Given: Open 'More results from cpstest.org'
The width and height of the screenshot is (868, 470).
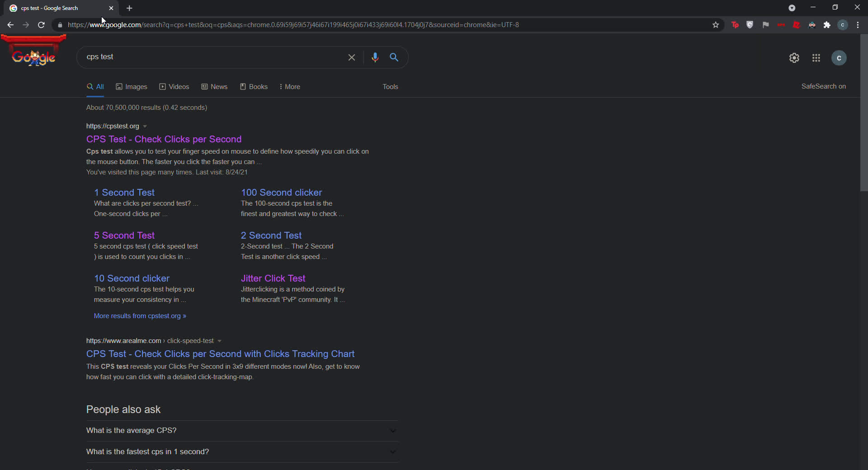Looking at the screenshot, I should tap(140, 316).
